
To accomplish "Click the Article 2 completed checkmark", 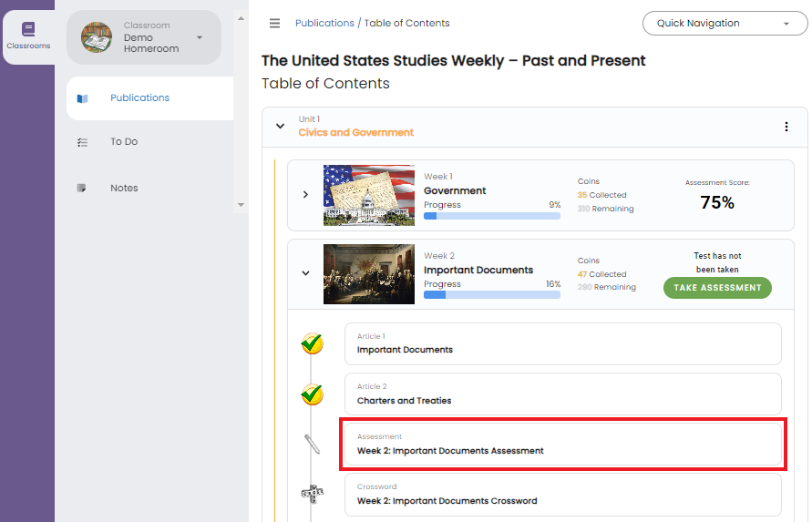I will [312, 394].
